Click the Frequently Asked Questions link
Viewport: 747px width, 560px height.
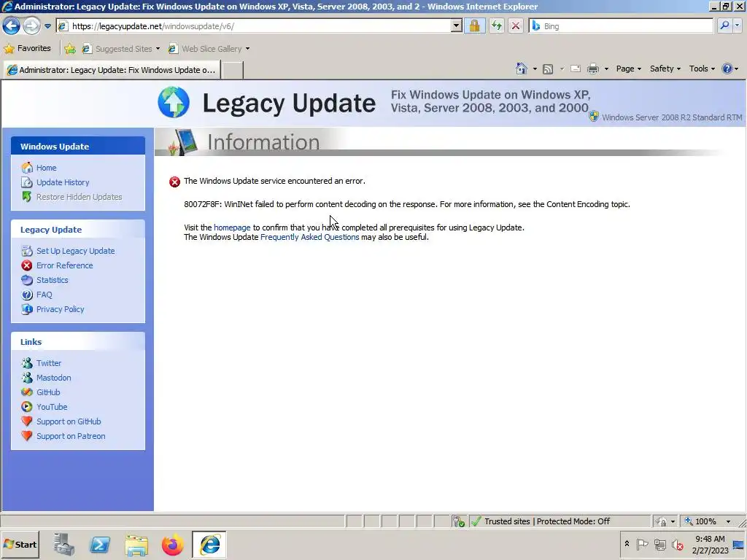309,237
